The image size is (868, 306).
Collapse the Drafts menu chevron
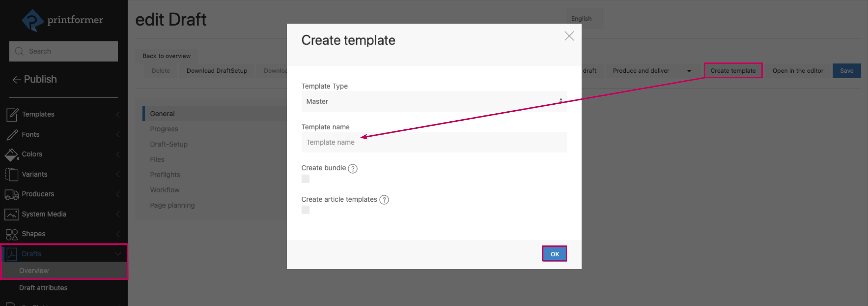tap(117, 253)
